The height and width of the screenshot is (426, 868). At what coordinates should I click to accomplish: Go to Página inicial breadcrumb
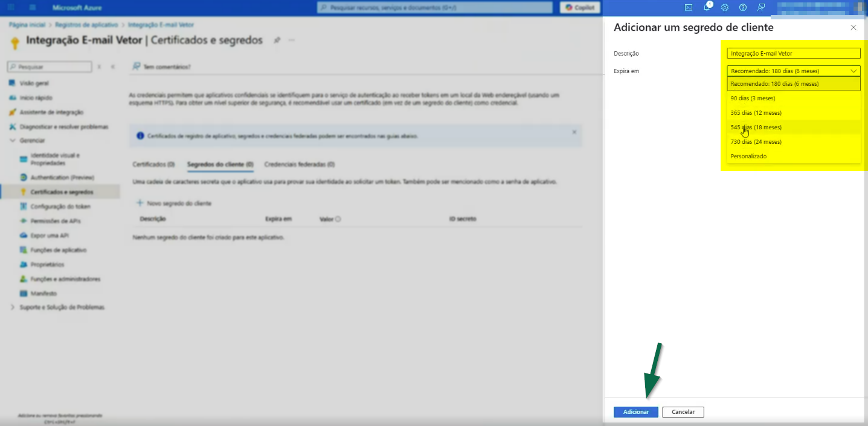pyautogui.click(x=27, y=25)
